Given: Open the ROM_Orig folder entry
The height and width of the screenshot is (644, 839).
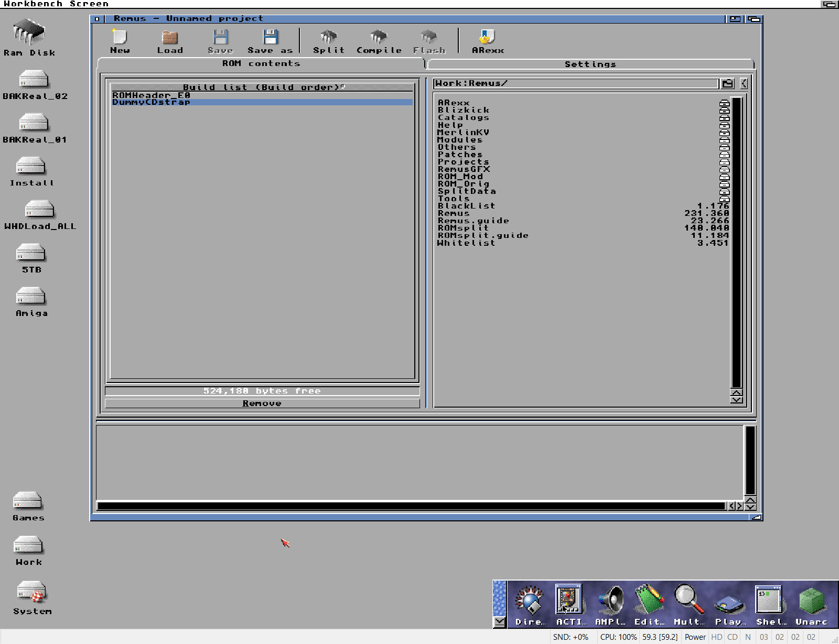Looking at the screenshot, I should (x=583, y=184).
